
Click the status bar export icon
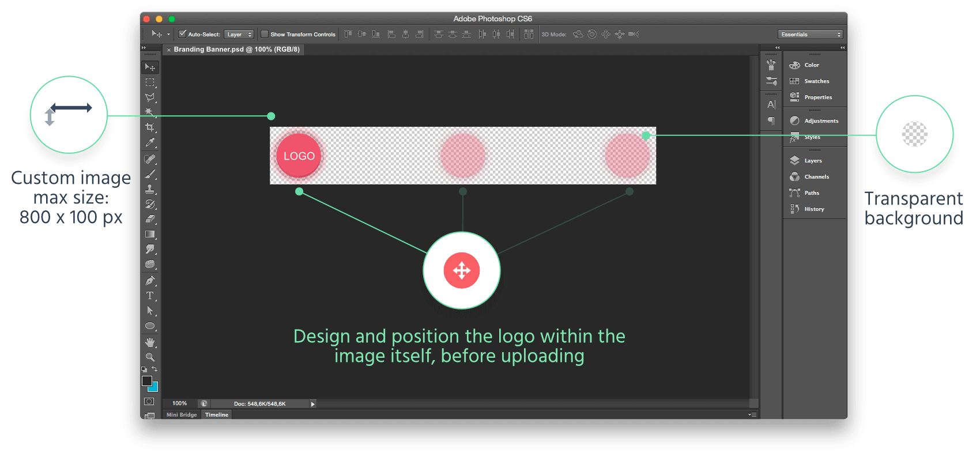pyautogui.click(x=203, y=404)
